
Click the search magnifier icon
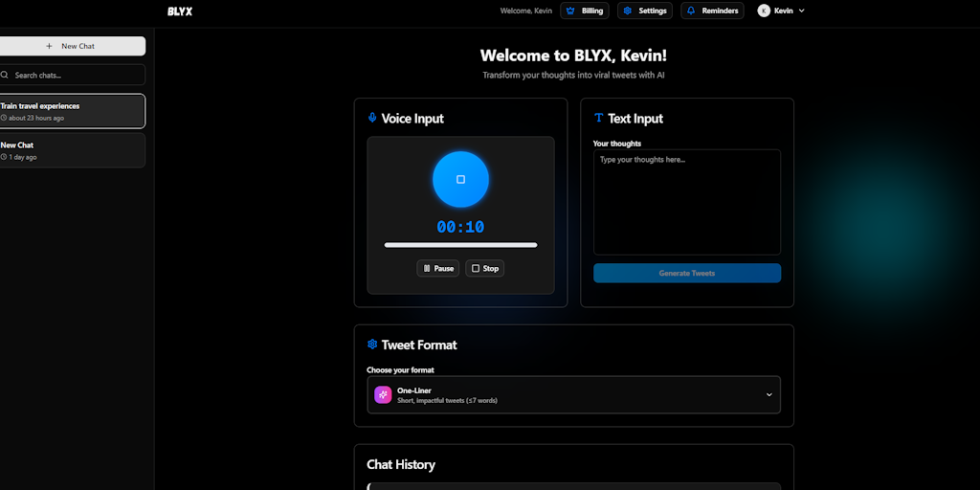5,75
